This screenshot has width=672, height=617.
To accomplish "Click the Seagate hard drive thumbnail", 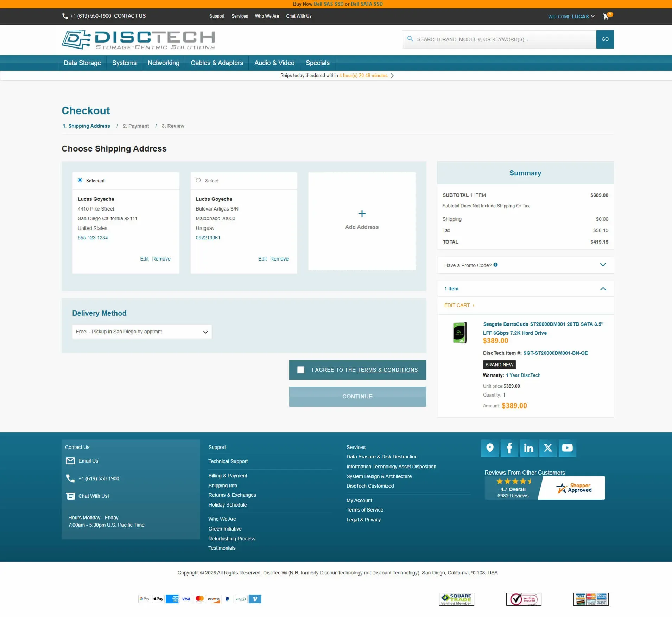I will (x=459, y=333).
